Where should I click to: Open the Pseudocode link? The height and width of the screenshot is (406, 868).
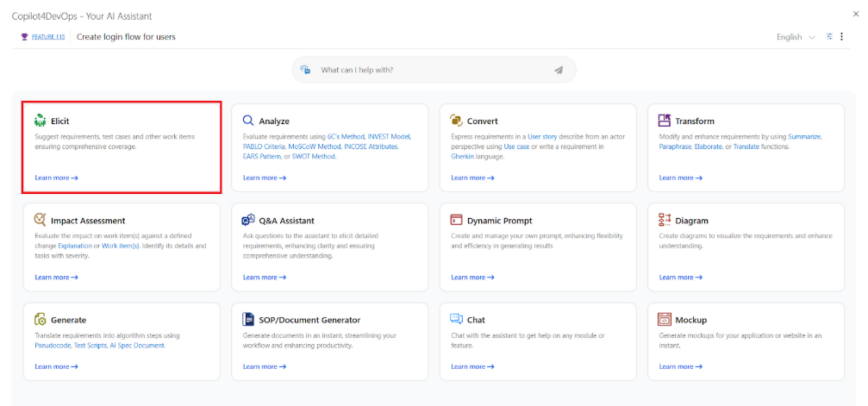pos(53,345)
